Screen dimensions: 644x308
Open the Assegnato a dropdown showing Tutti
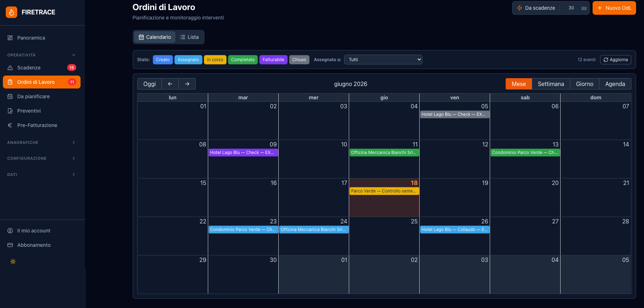[x=383, y=60]
